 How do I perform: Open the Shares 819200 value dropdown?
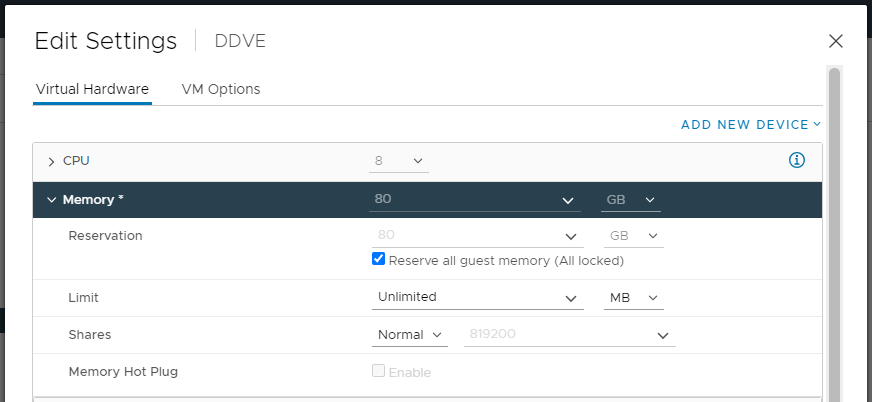click(x=662, y=335)
